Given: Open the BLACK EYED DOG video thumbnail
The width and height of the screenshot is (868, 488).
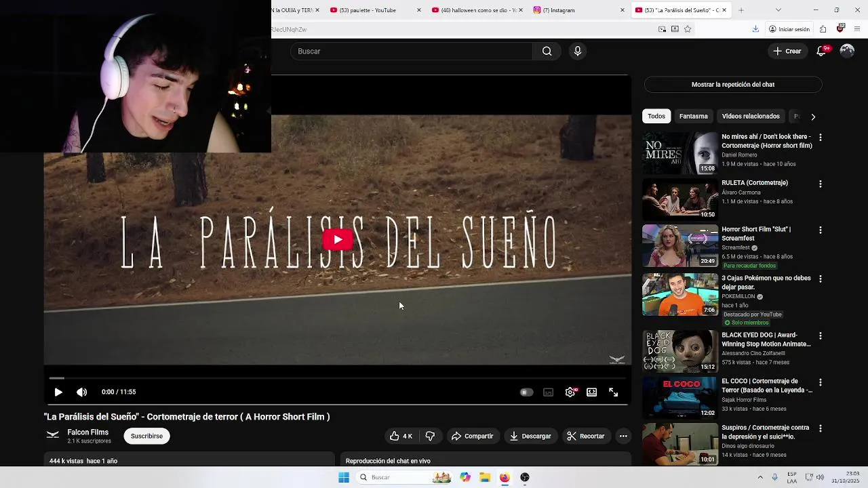Looking at the screenshot, I should [680, 351].
